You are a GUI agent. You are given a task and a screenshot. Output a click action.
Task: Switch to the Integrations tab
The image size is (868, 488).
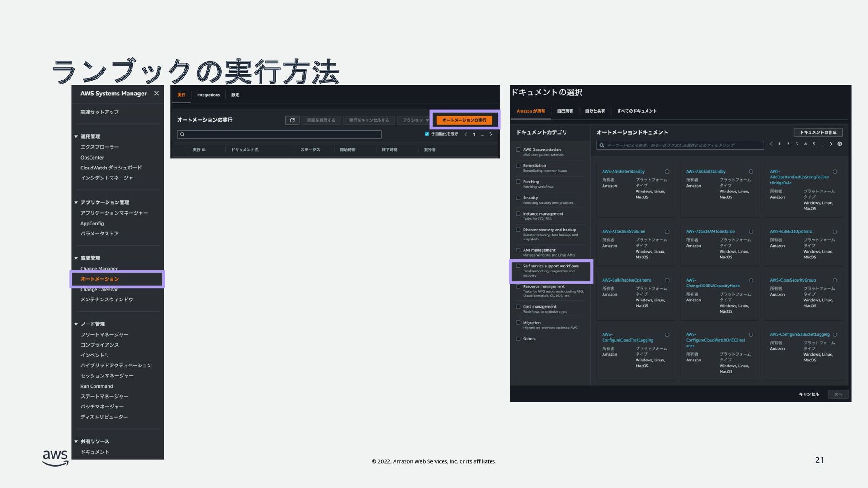208,95
